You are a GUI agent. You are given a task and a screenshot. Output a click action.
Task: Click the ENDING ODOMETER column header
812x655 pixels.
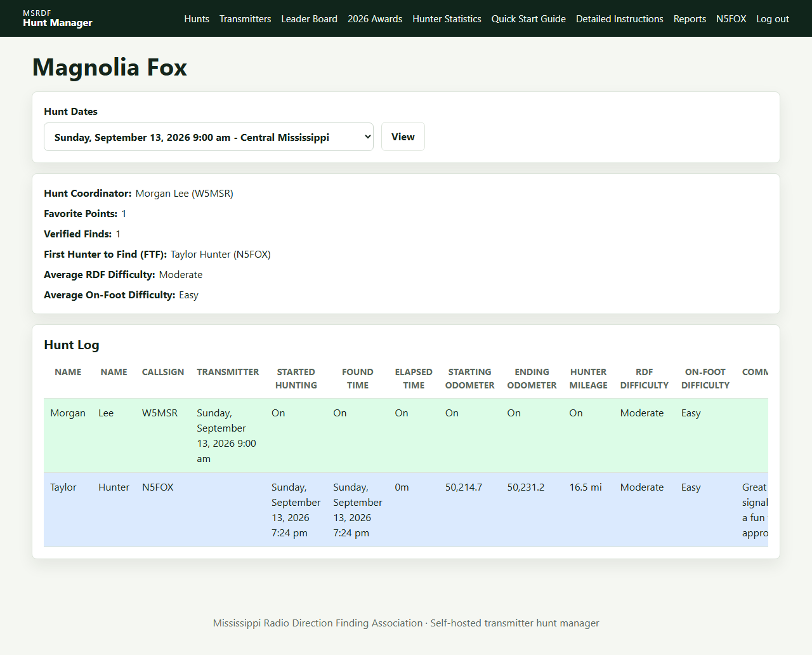(532, 379)
